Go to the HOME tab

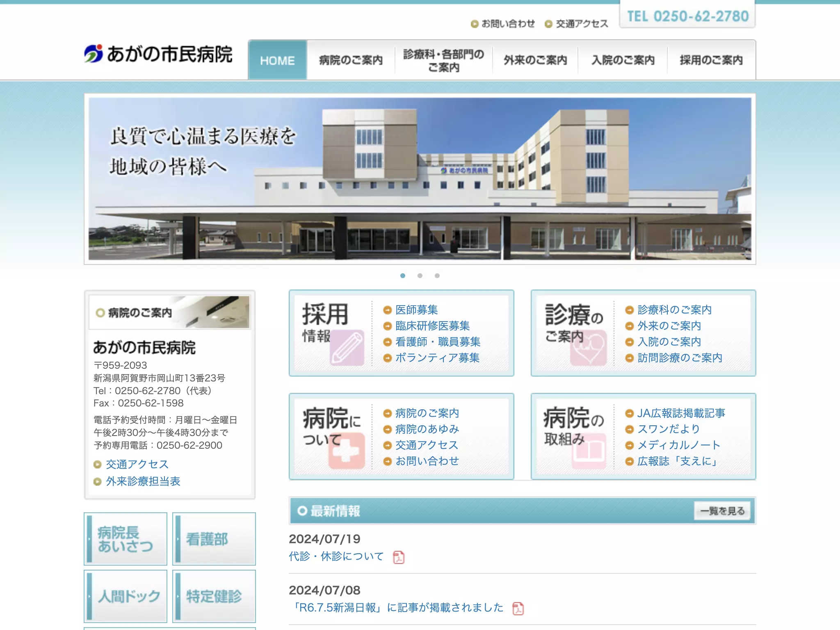click(277, 60)
